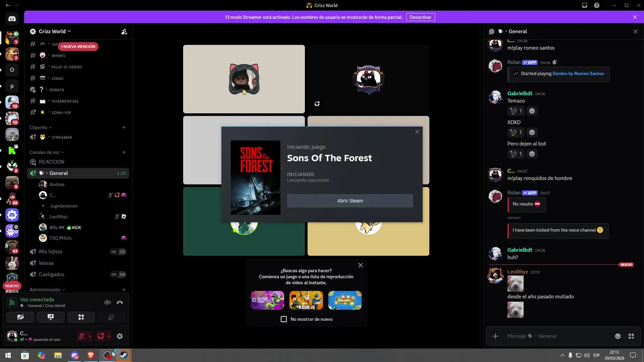644x362 pixels.
Task: Start an activity
Action: tap(81, 317)
